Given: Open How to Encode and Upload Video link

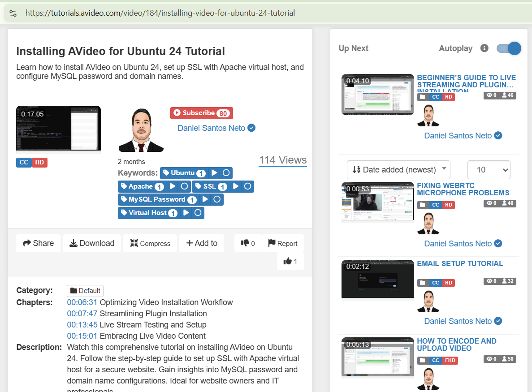Looking at the screenshot, I should tap(457, 345).
